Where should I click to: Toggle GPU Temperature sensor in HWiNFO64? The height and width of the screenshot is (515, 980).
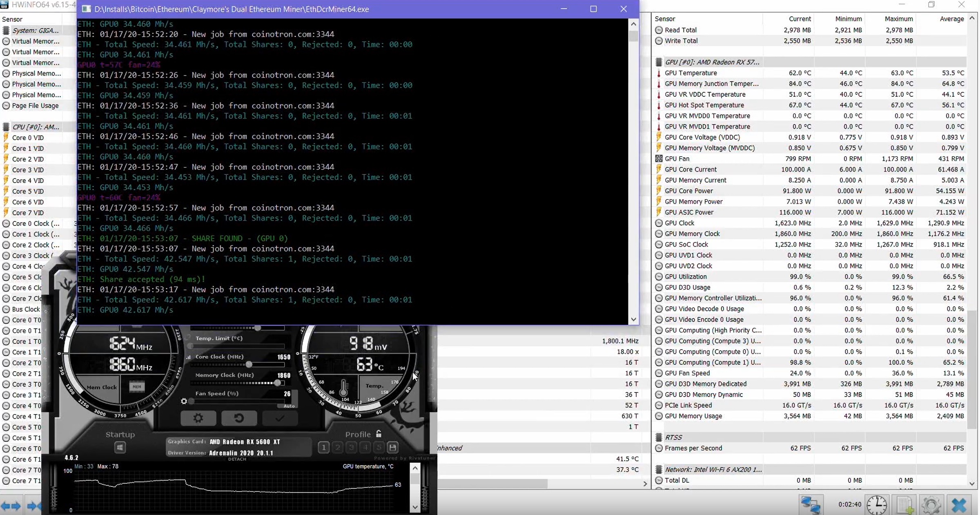(x=690, y=73)
